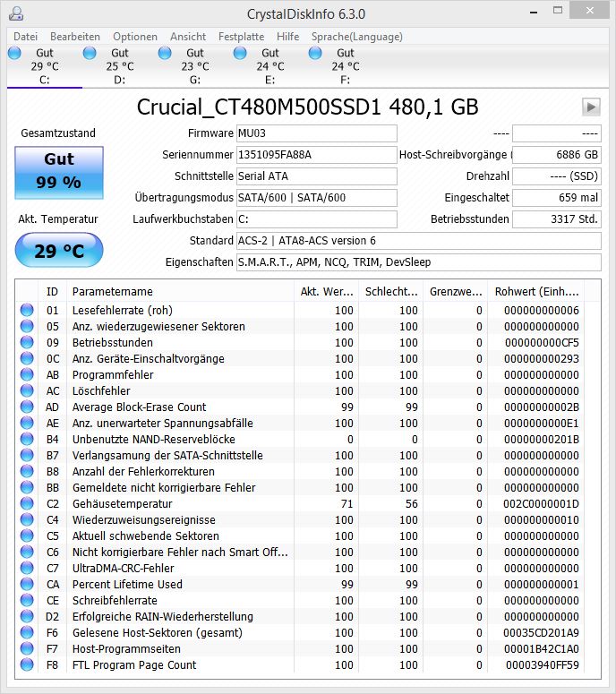Click the Parametername column header
This screenshot has width=616, height=694.
click(x=180, y=292)
